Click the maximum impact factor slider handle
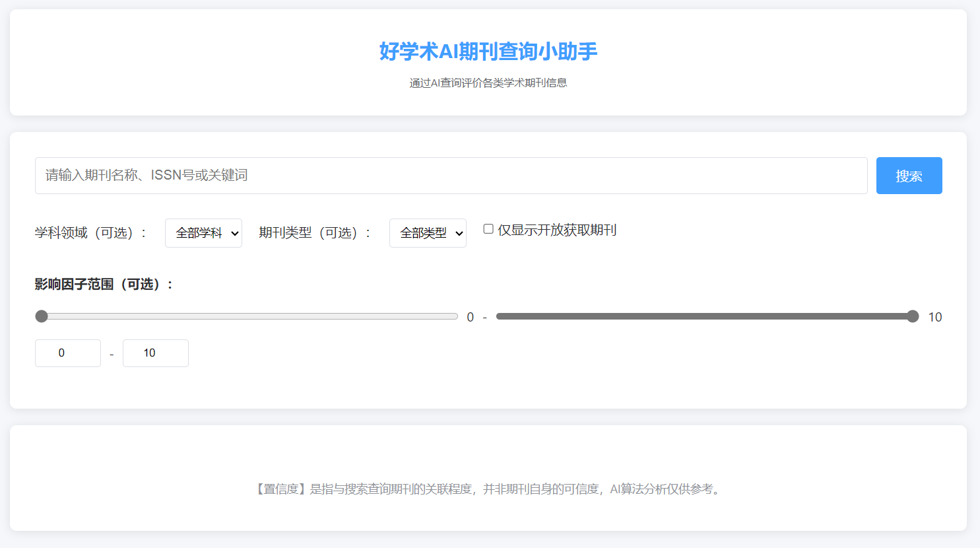Viewport: 980px width, 548px height. coord(914,316)
